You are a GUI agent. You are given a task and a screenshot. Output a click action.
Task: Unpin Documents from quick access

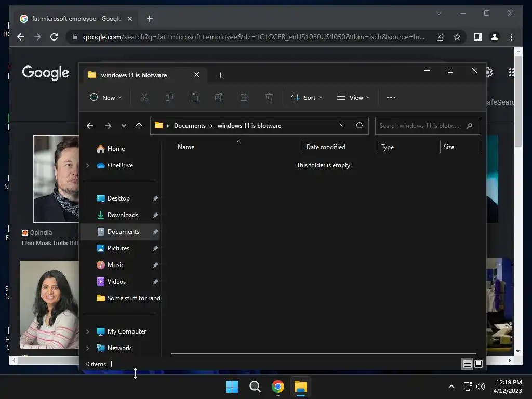point(155,232)
